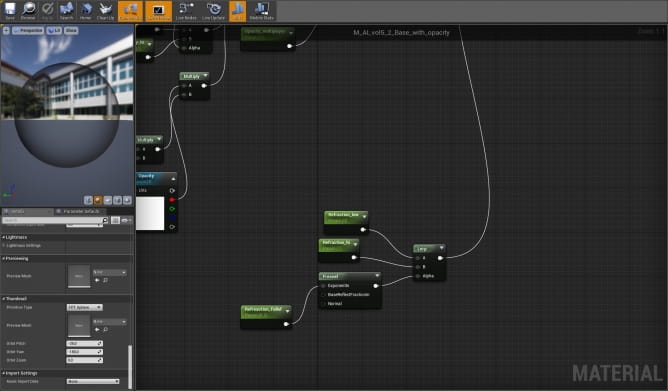Click the Clean Up toolbar icon
The image size is (668, 391).
point(105,11)
